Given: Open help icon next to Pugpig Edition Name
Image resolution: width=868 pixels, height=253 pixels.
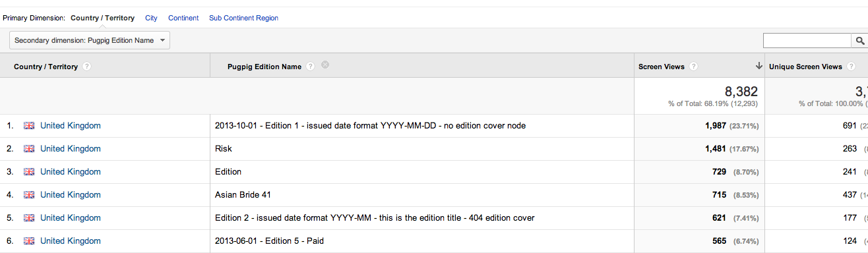Looking at the screenshot, I should (x=311, y=66).
